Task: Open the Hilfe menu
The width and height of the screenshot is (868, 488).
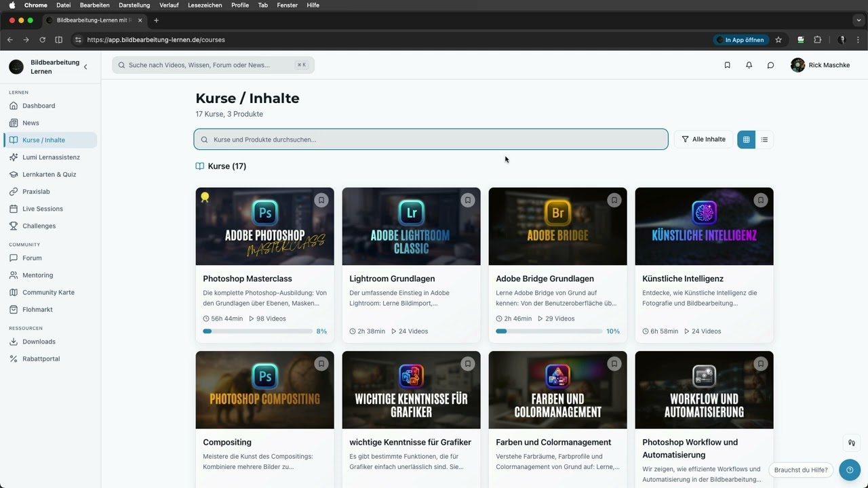Action: (313, 5)
